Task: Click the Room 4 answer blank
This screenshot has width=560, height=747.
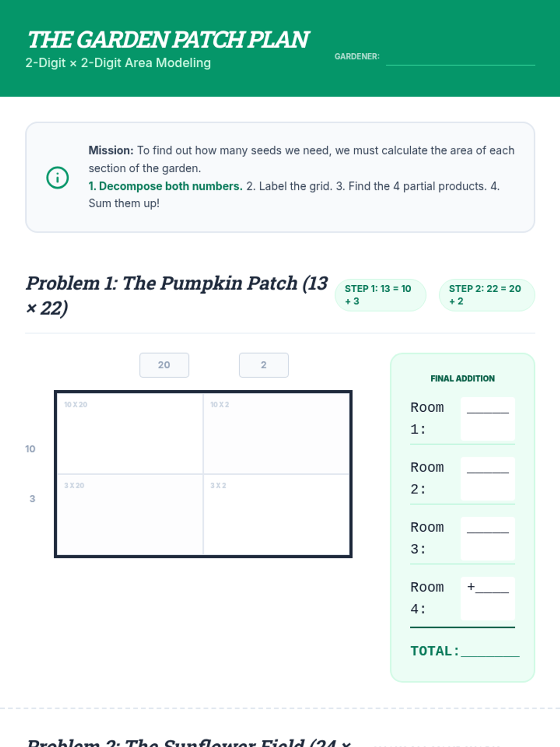Action: click(488, 598)
